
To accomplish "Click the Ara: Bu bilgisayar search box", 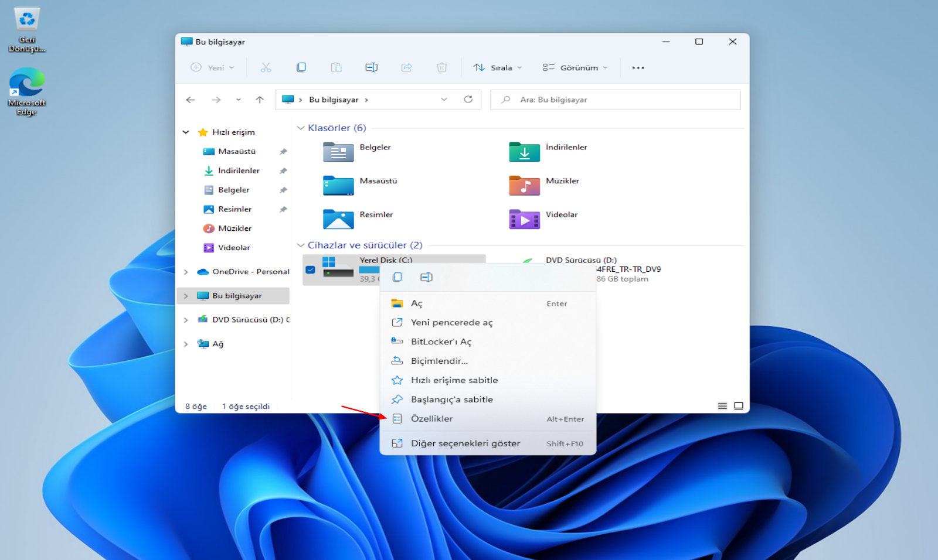I will (615, 100).
